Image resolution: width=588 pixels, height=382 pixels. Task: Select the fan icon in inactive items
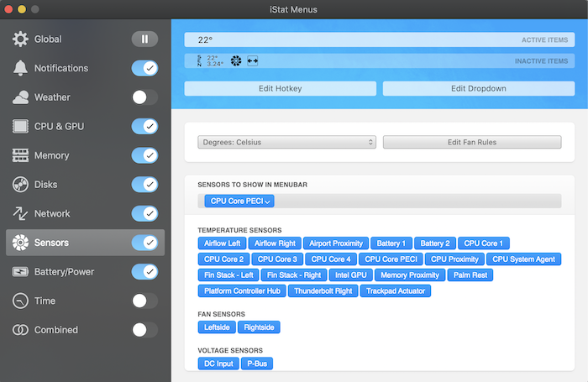pos(236,60)
